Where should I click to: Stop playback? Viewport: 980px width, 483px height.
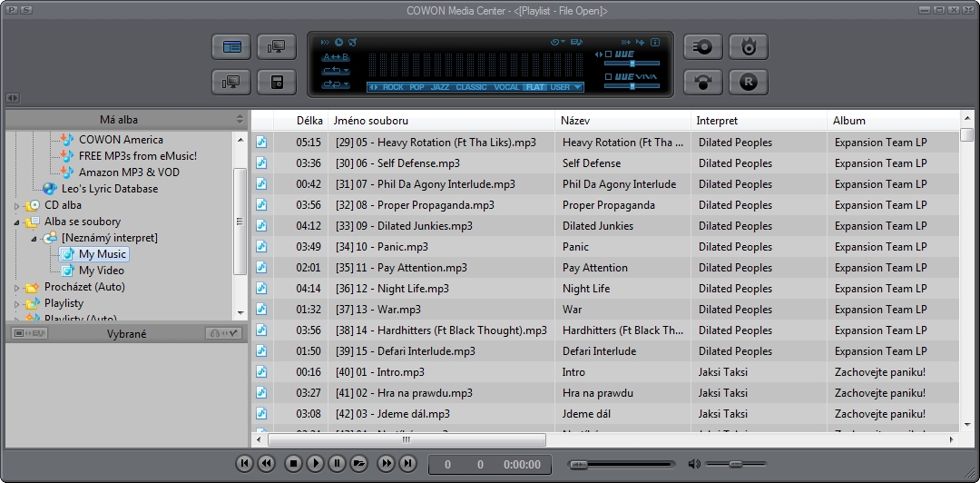(293, 464)
